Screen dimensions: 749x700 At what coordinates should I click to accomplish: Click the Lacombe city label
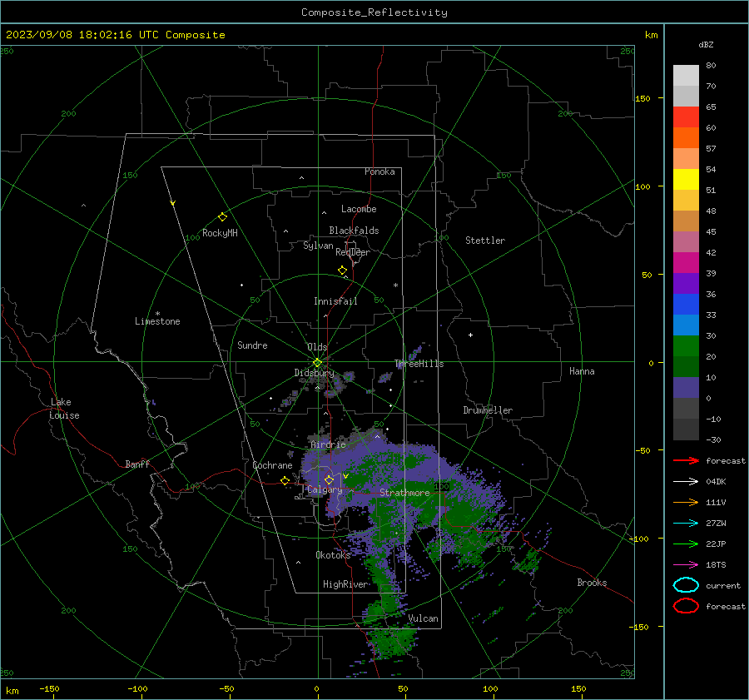point(359,209)
